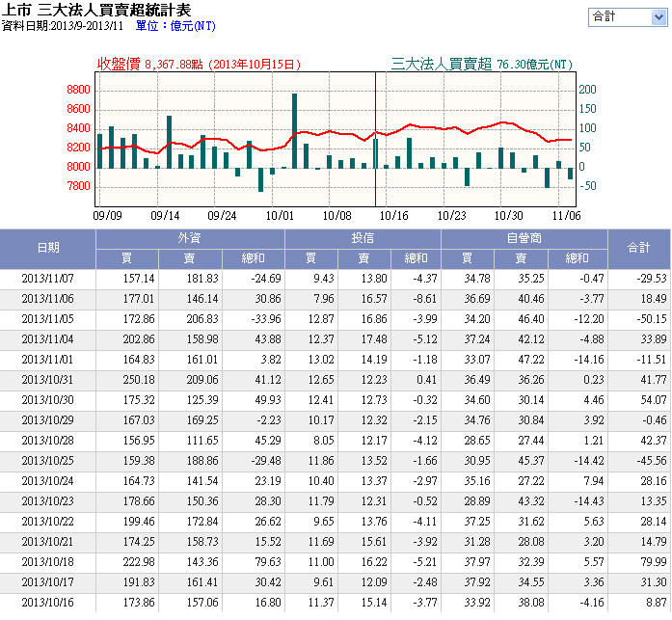Select the date cell 2013/10/31
Screen dimensions: 672x620
(48, 380)
